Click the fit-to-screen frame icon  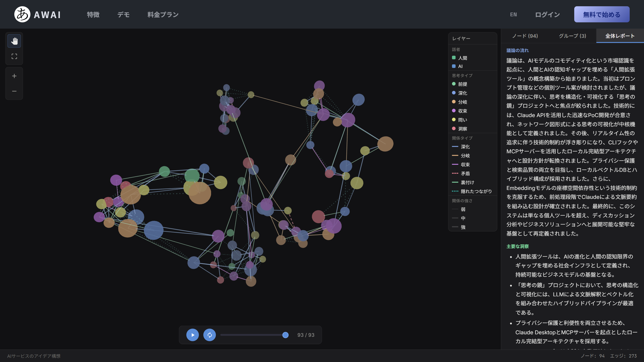click(14, 56)
